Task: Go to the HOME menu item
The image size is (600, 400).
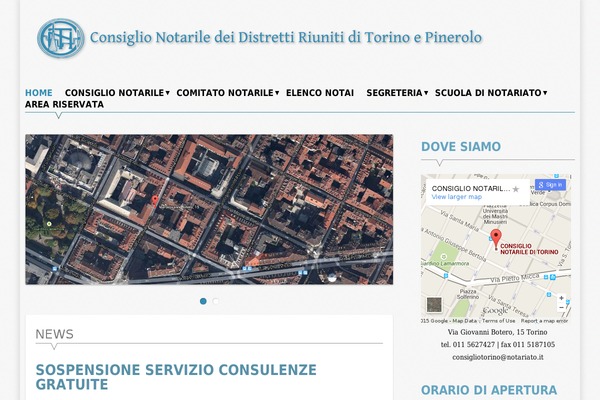Action: click(39, 93)
